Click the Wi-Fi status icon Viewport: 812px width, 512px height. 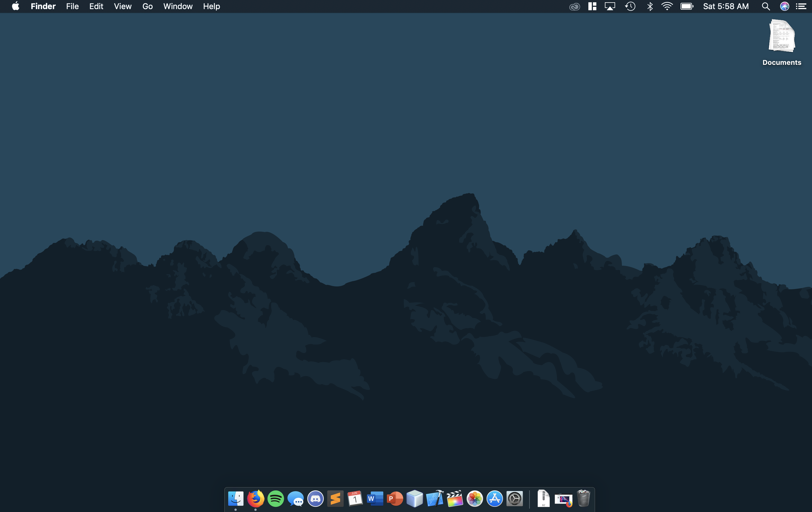pos(667,7)
